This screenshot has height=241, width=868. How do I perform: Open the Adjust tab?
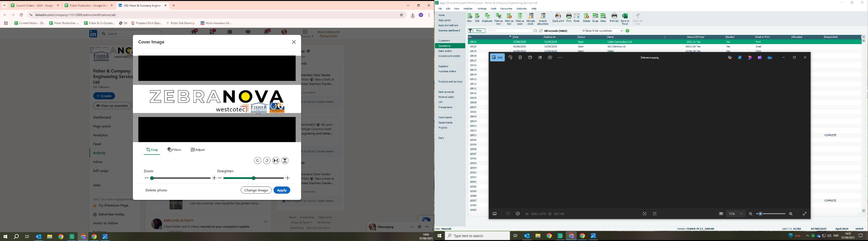pos(198,150)
